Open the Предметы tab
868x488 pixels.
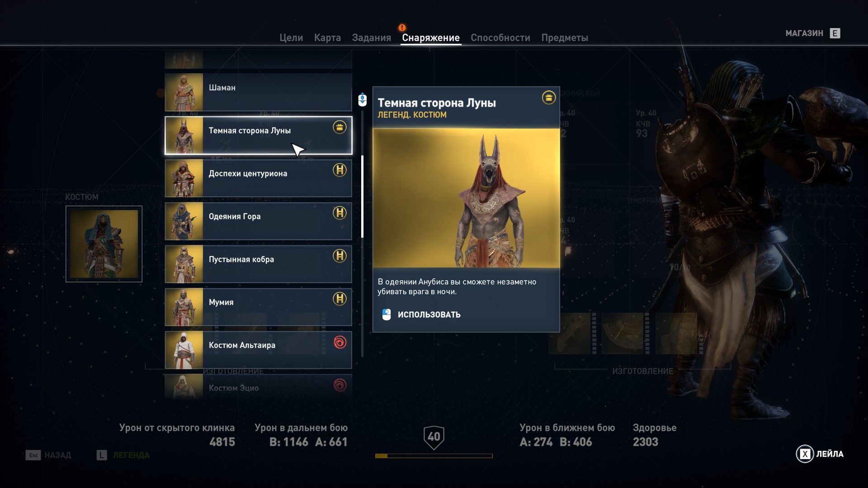[x=565, y=38]
